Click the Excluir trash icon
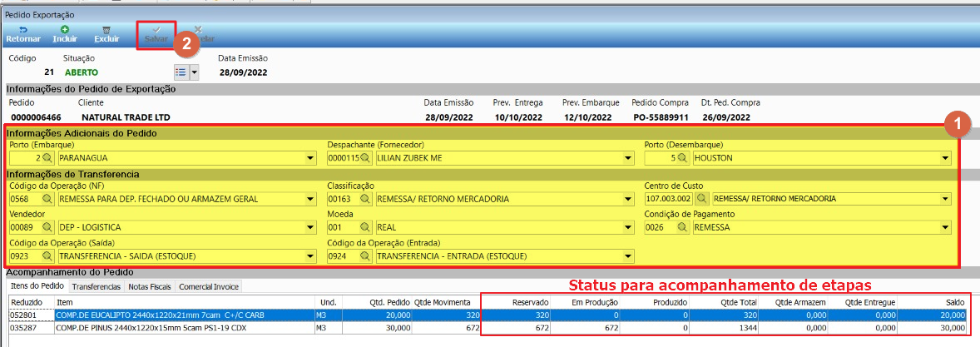 (106, 34)
